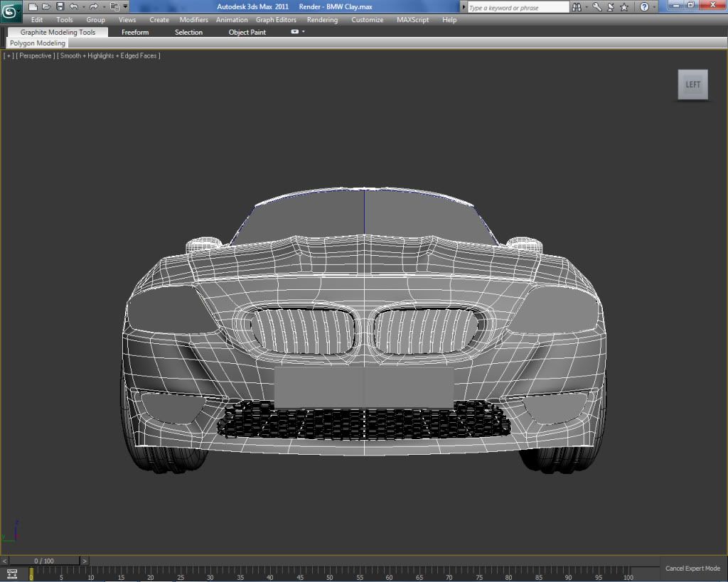The image size is (728, 582).
Task: Click the Open File folder icon
Action: [46, 6]
